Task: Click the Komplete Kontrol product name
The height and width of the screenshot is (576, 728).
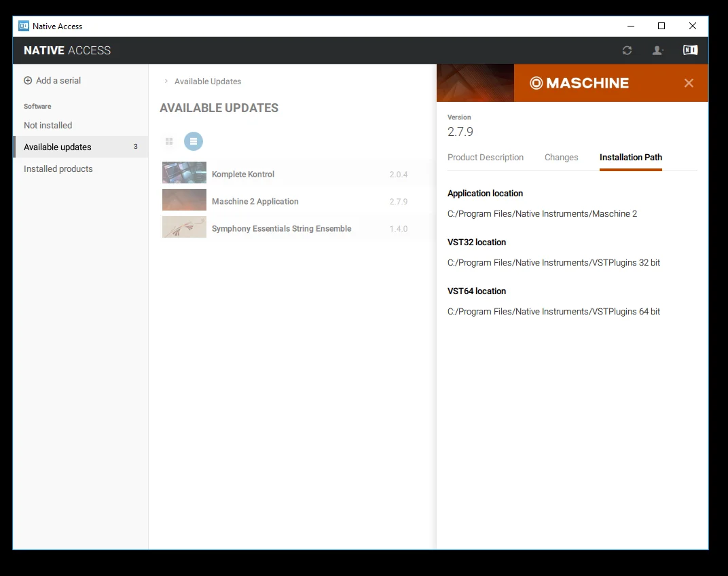Action: point(243,174)
